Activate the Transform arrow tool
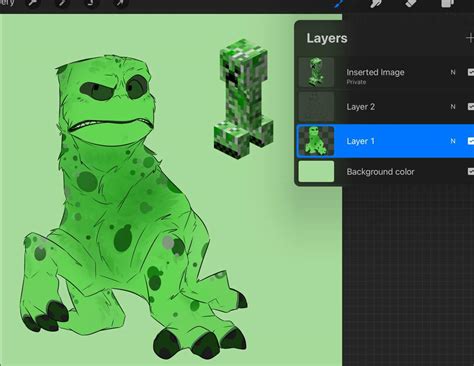The height and width of the screenshot is (366, 474). coord(120,3)
